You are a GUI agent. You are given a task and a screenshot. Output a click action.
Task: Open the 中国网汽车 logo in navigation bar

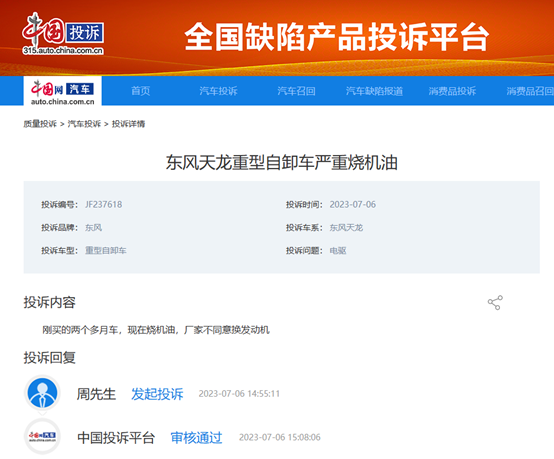tap(63, 92)
